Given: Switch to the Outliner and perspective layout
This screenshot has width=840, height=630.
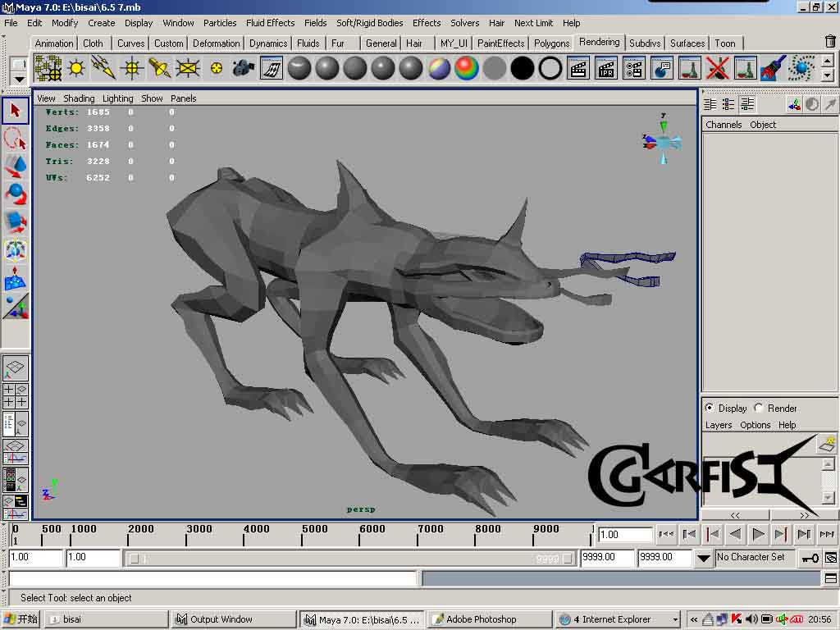Looking at the screenshot, I should (15, 424).
